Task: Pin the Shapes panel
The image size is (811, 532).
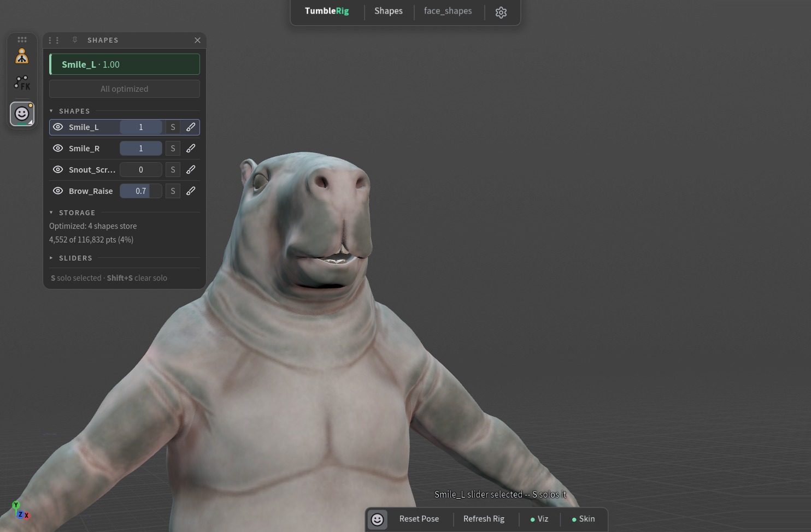Action: tap(75, 40)
